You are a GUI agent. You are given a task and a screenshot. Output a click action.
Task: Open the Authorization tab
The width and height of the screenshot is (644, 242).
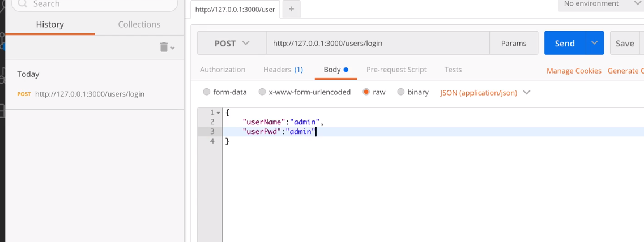pos(223,70)
